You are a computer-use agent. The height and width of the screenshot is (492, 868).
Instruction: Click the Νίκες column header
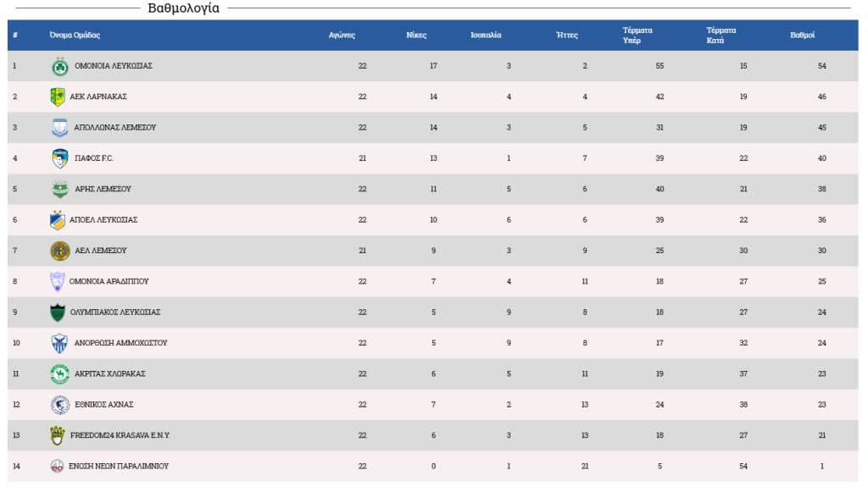416,36
